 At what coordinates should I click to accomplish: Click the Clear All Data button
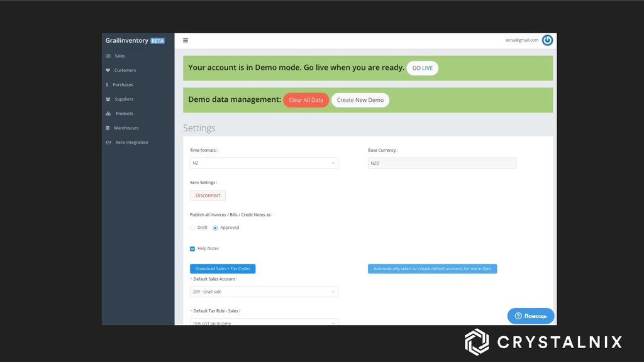pyautogui.click(x=306, y=100)
